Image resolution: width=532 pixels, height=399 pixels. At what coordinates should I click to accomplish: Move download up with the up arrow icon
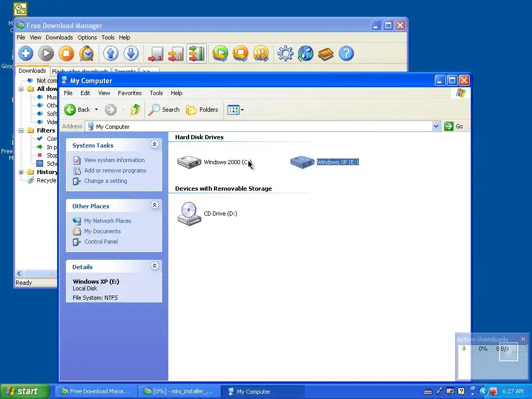[x=111, y=54]
